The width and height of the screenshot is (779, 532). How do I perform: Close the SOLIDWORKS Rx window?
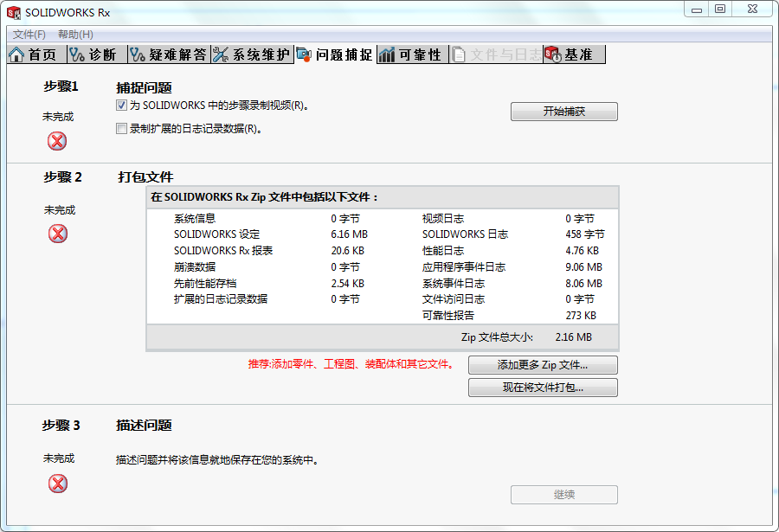[x=752, y=9]
